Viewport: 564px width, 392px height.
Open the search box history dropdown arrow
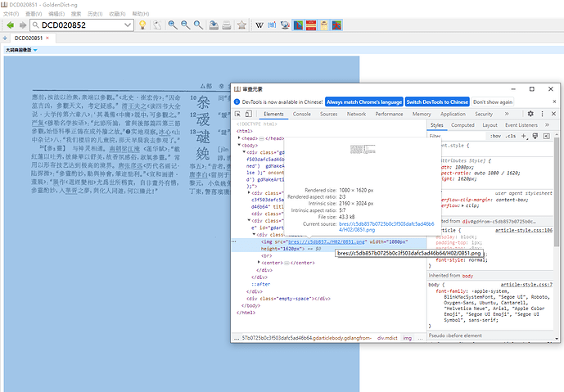[128, 25]
